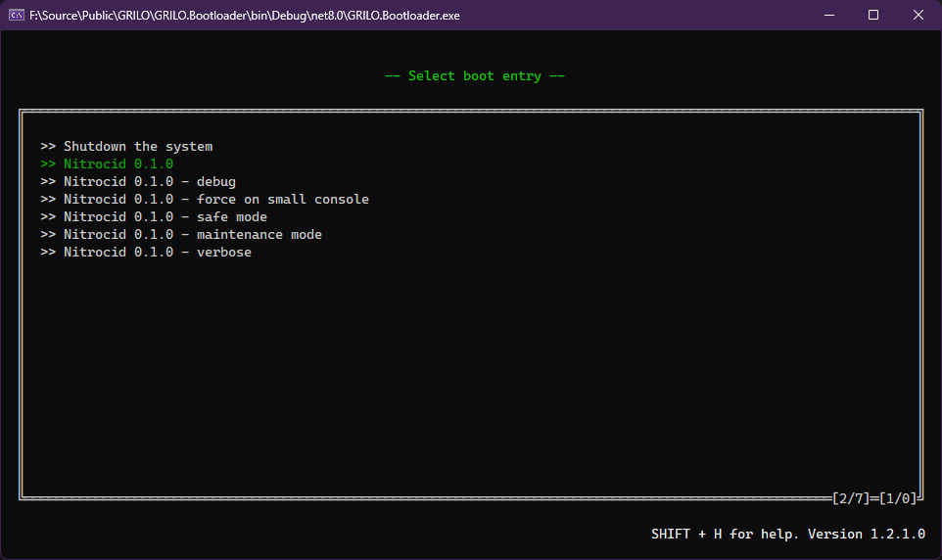Click the '>>' marker beside the verbose entry
This screenshot has width=942, height=560.
(x=48, y=253)
